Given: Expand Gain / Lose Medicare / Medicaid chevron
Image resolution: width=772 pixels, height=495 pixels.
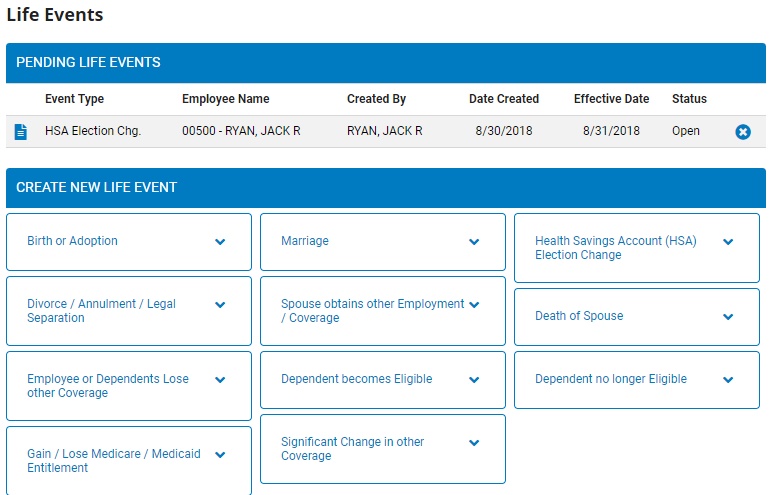Looking at the screenshot, I should pos(220,455).
